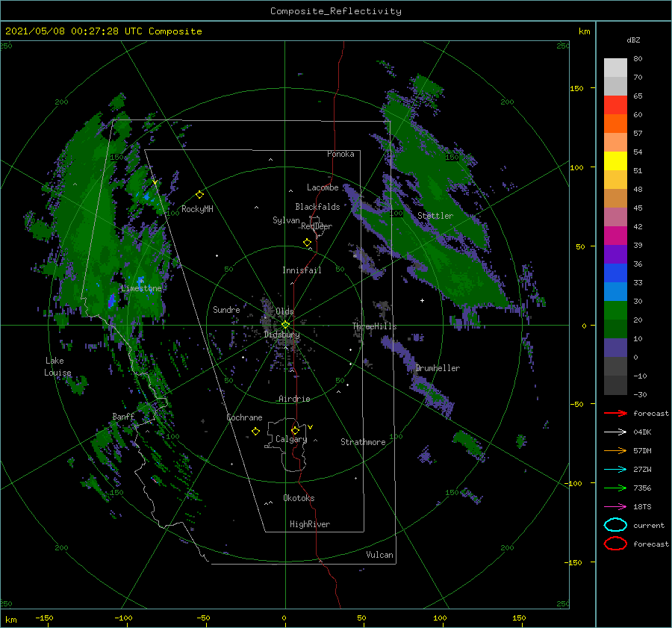Click the RedDeer city label
672x628 pixels.
[317, 226]
